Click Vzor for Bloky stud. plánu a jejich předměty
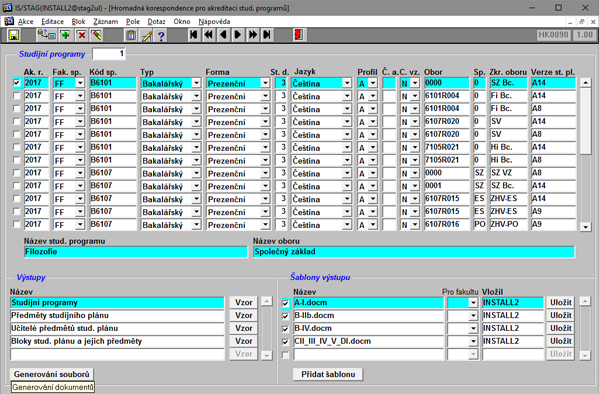Viewport: 600px width, 394px height. click(x=244, y=341)
